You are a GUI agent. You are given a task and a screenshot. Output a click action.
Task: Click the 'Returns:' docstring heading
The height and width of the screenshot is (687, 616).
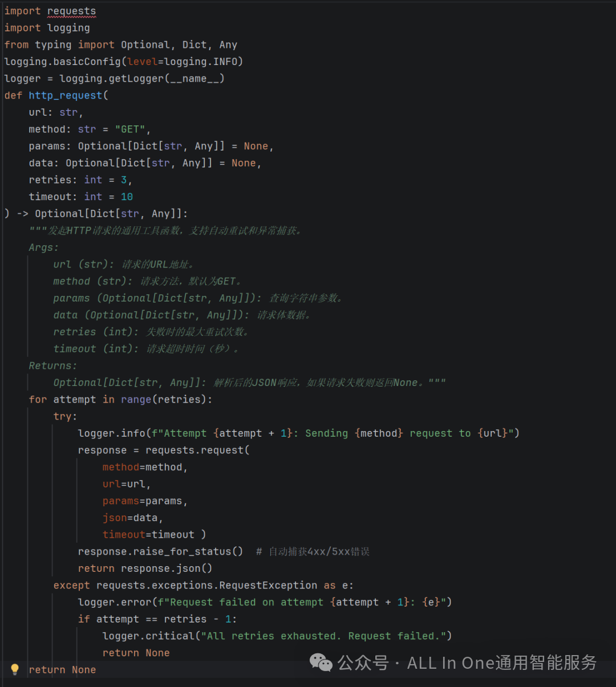pyautogui.click(x=53, y=366)
